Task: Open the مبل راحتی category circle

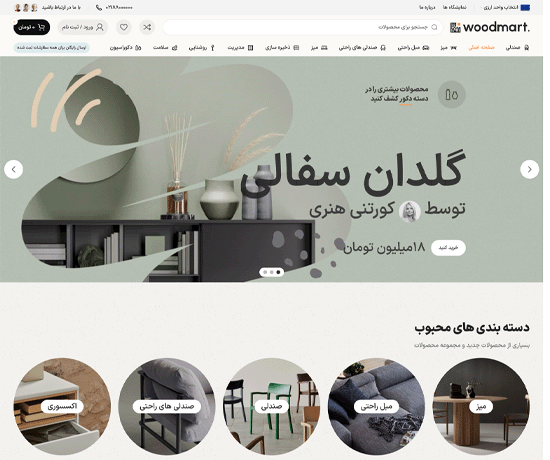Action: pos(376,406)
